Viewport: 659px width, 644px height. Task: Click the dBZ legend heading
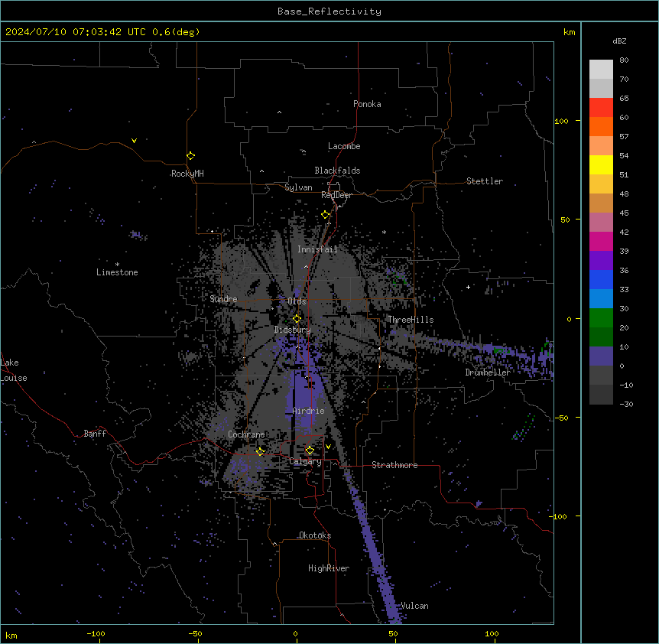(619, 41)
